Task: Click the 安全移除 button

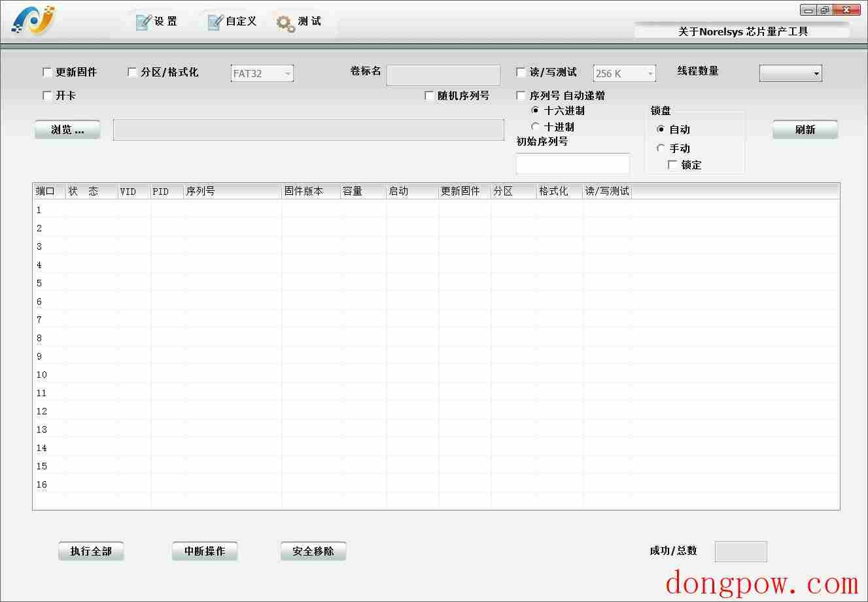Action: tap(313, 551)
